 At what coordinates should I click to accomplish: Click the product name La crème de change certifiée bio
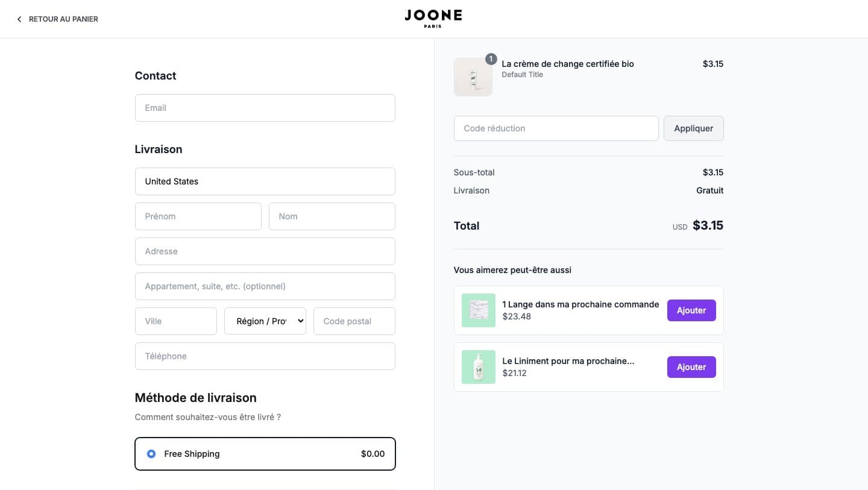pyautogui.click(x=568, y=64)
